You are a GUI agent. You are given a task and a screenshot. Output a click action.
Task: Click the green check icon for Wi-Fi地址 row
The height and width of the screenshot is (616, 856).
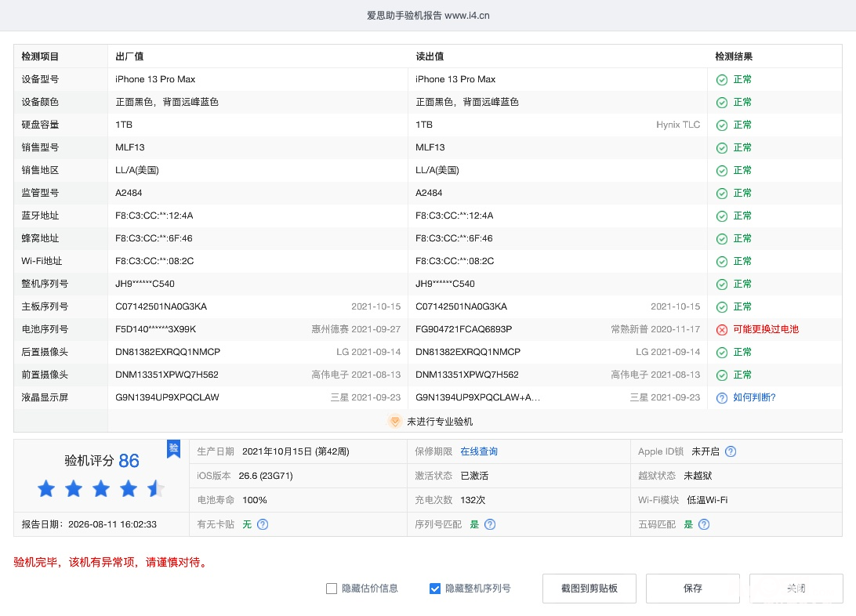(x=722, y=262)
